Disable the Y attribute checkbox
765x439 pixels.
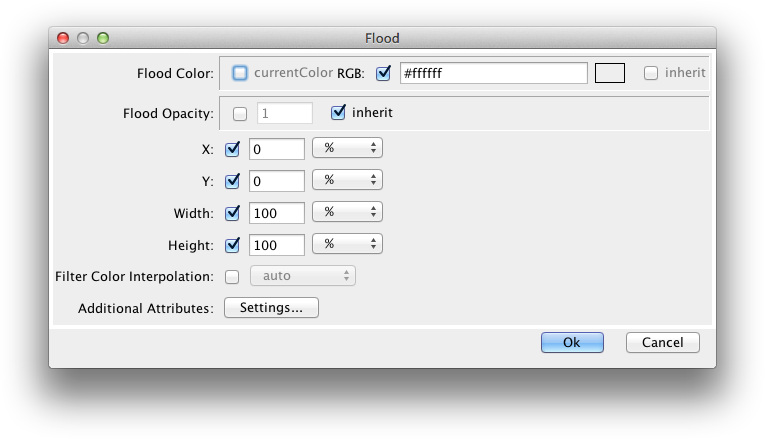point(233,181)
